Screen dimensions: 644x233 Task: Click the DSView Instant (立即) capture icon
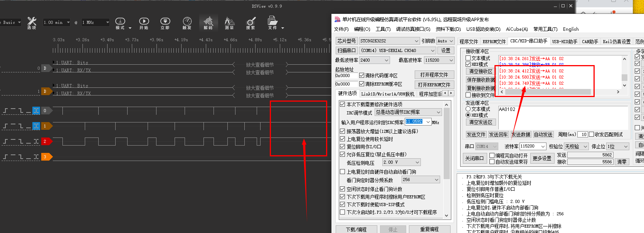(165, 23)
